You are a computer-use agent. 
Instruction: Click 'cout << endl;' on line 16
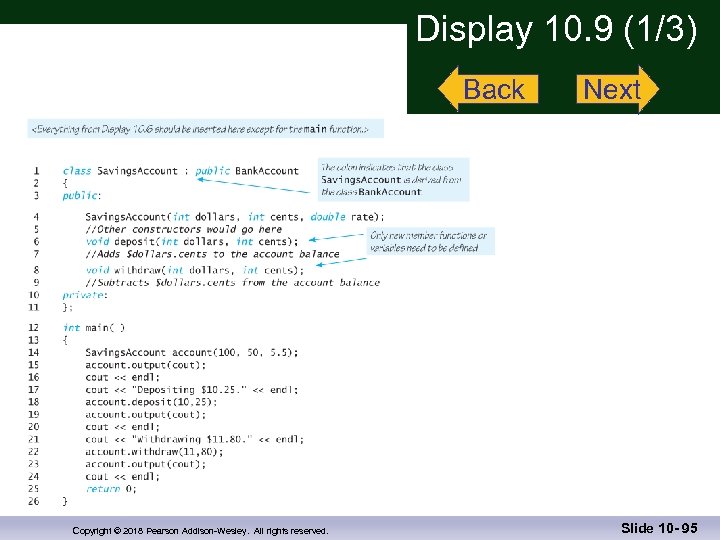point(122,377)
